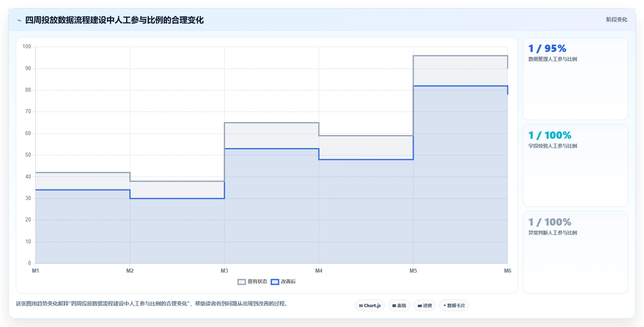Viewport: 644px width, 327px height.
Task: Click the 10 y-axis tick label
Action: point(28,242)
